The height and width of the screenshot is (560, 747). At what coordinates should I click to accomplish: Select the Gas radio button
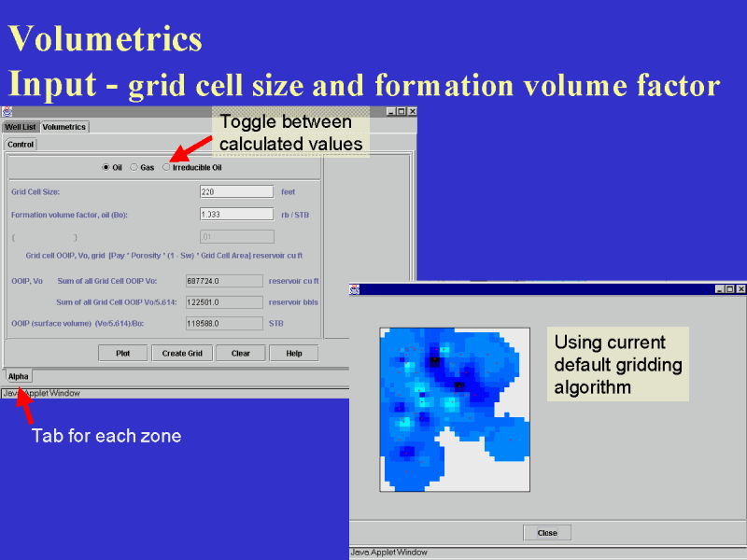[x=134, y=167]
